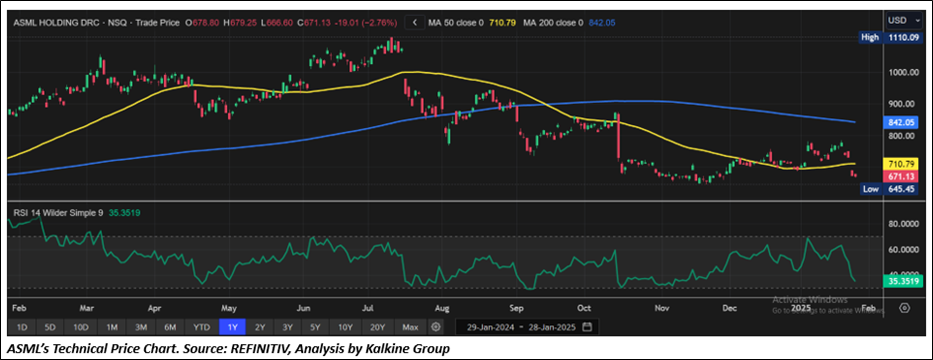Select the 1D time range
This screenshot has height=360, width=933.
point(21,327)
